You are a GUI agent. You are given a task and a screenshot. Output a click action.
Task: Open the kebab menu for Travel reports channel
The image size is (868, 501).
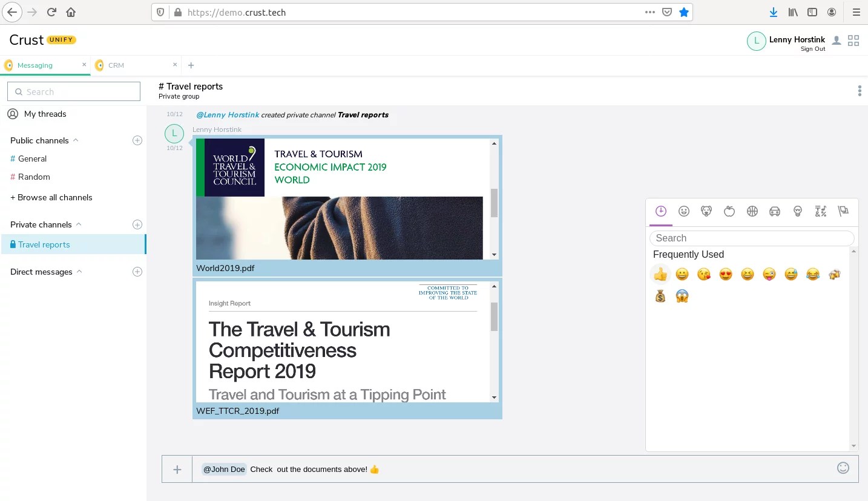click(859, 90)
